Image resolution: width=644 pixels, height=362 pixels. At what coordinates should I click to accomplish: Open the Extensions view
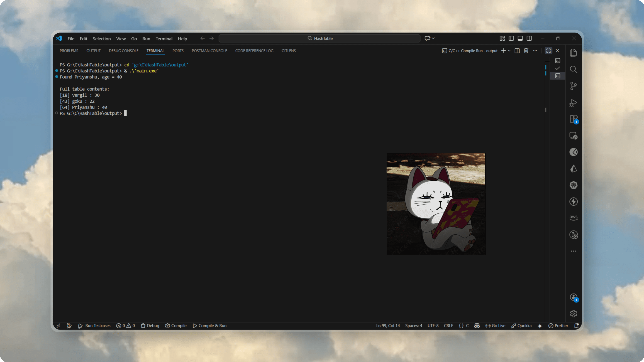(x=573, y=119)
